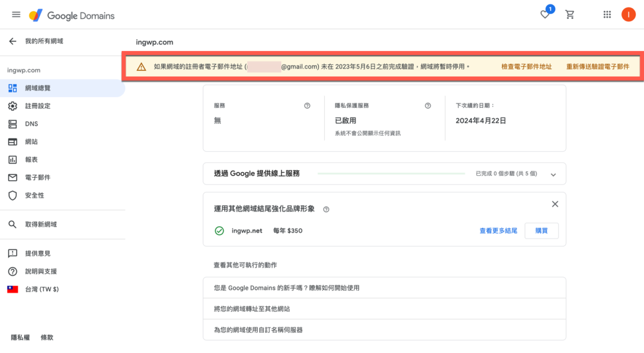Click the 購買 button

pyautogui.click(x=541, y=231)
